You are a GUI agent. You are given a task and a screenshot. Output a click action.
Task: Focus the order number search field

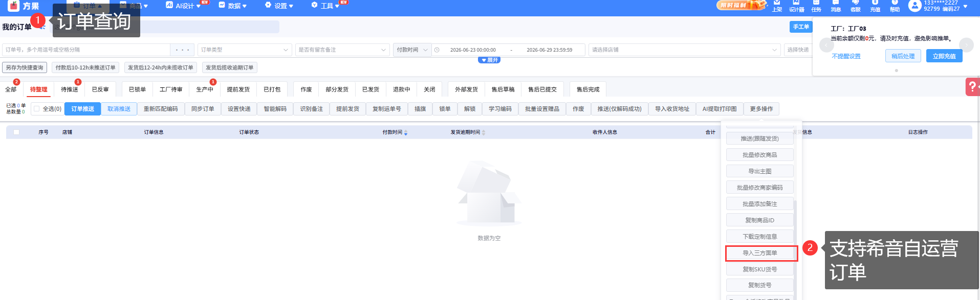pyautogui.click(x=86, y=50)
